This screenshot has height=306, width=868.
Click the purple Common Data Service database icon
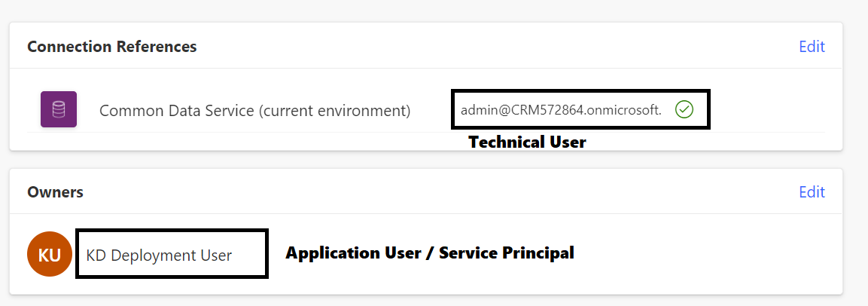[x=59, y=109]
